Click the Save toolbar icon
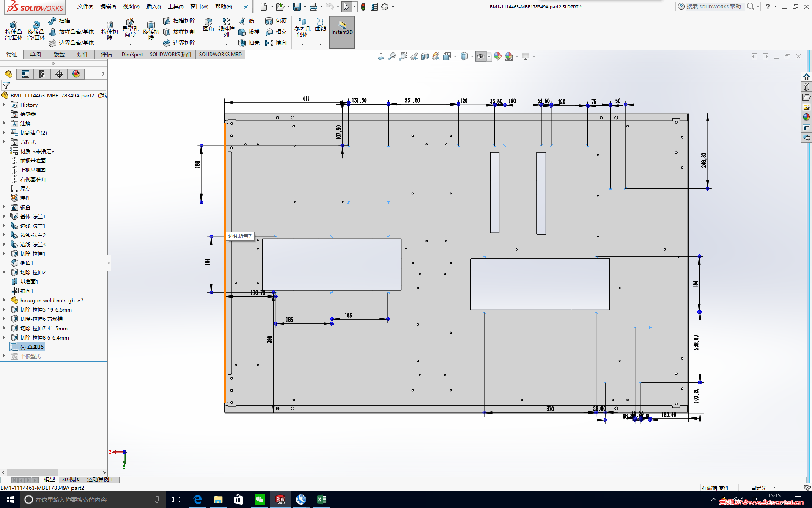The width and height of the screenshot is (812, 508). click(x=297, y=7)
